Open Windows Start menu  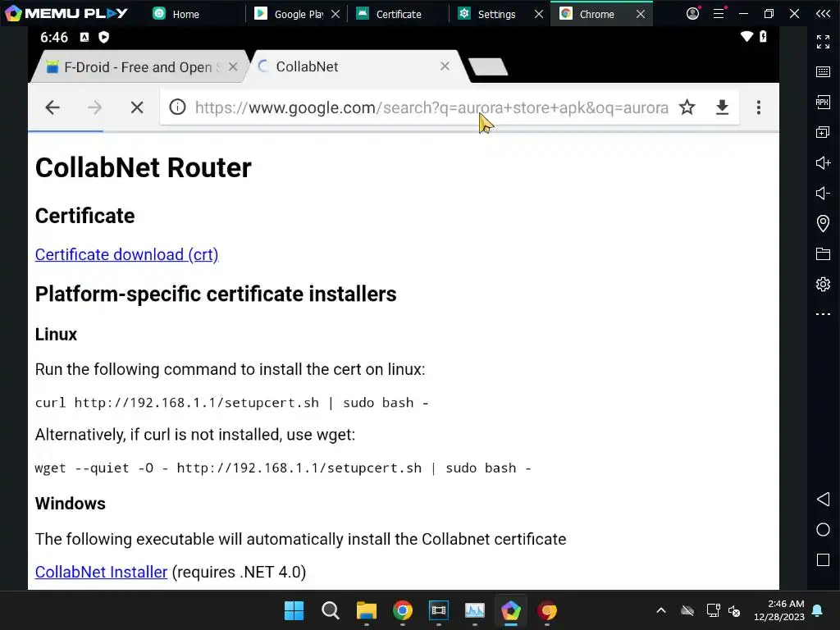coord(294,610)
